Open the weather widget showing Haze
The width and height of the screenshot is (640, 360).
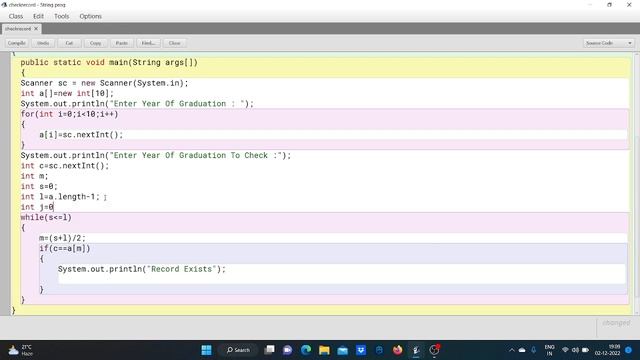coord(20,350)
